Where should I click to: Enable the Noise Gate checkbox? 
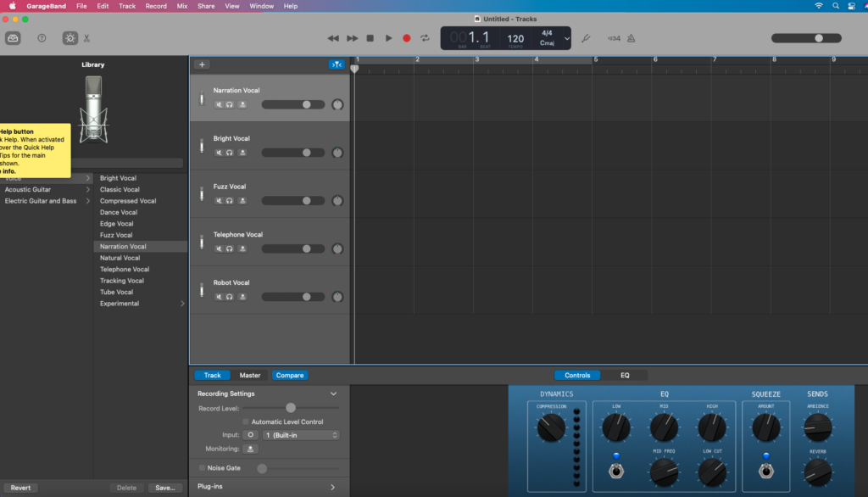(x=202, y=468)
